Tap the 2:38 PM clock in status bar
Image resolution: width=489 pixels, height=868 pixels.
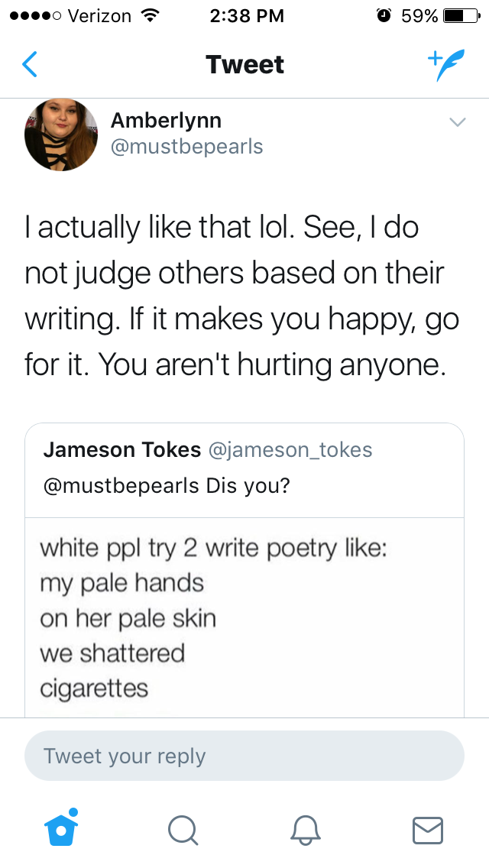(247, 16)
